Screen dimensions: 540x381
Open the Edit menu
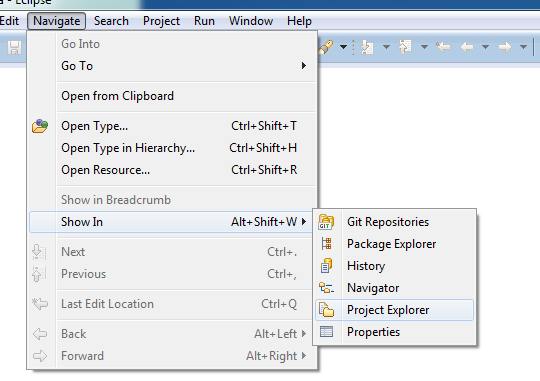[9, 21]
